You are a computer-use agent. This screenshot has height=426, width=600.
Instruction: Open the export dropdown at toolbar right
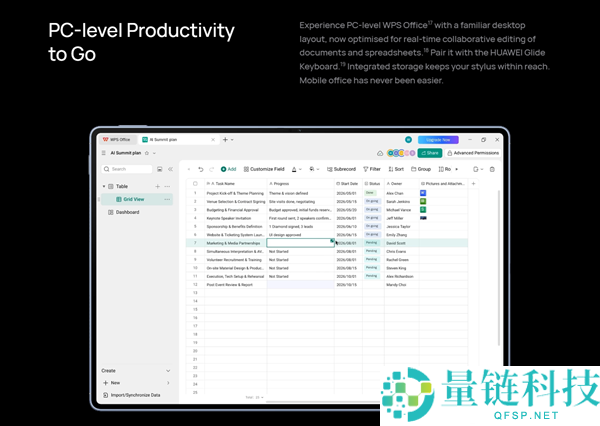478,169
